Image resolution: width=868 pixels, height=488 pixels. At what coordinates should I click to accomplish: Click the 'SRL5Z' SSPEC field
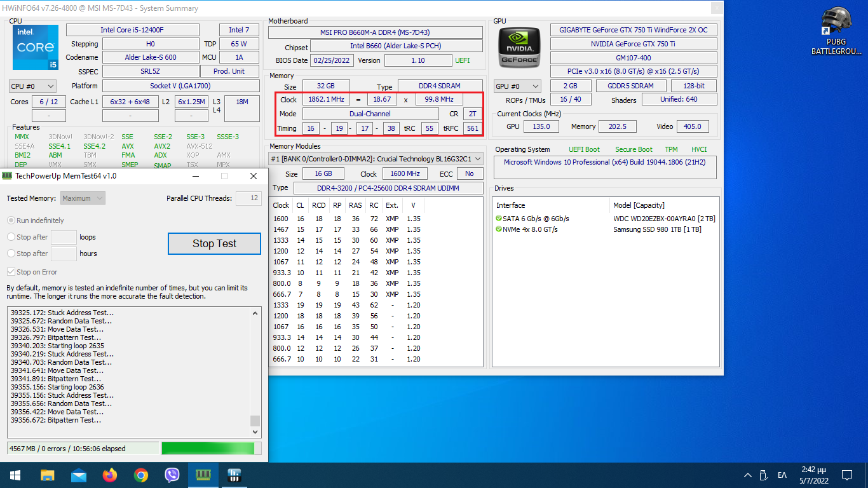[x=151, y=71]
